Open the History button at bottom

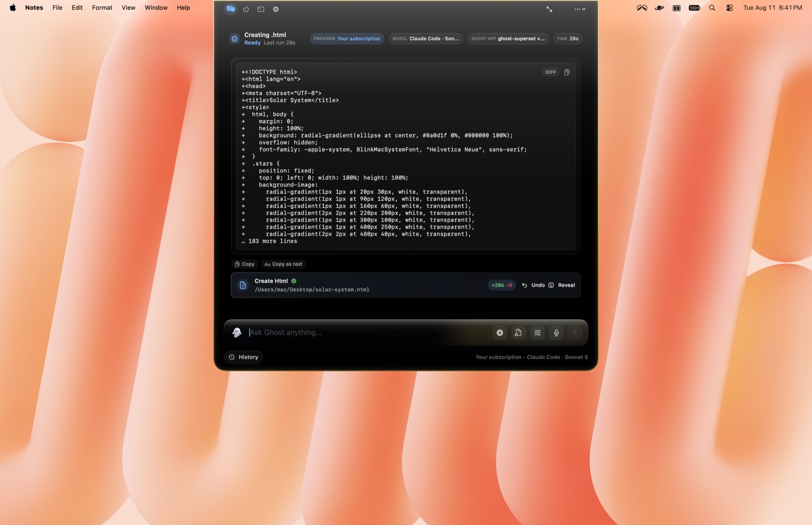(x=244, y=357)
